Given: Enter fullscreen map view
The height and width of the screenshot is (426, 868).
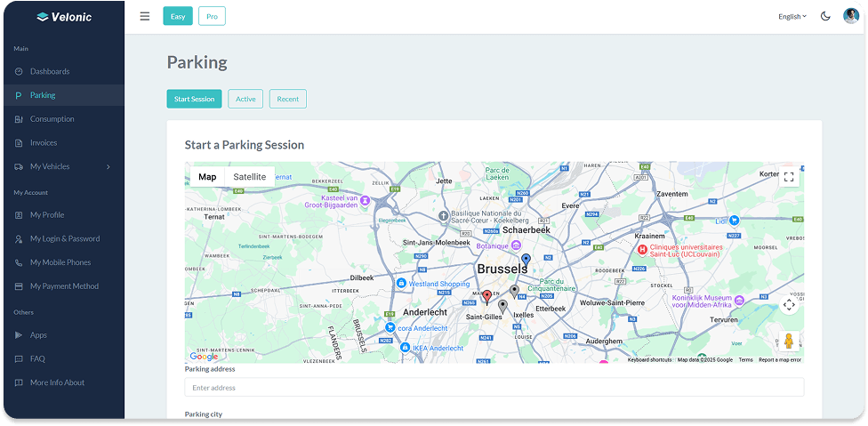Looking at the screenshot, I should coord(788,176).
